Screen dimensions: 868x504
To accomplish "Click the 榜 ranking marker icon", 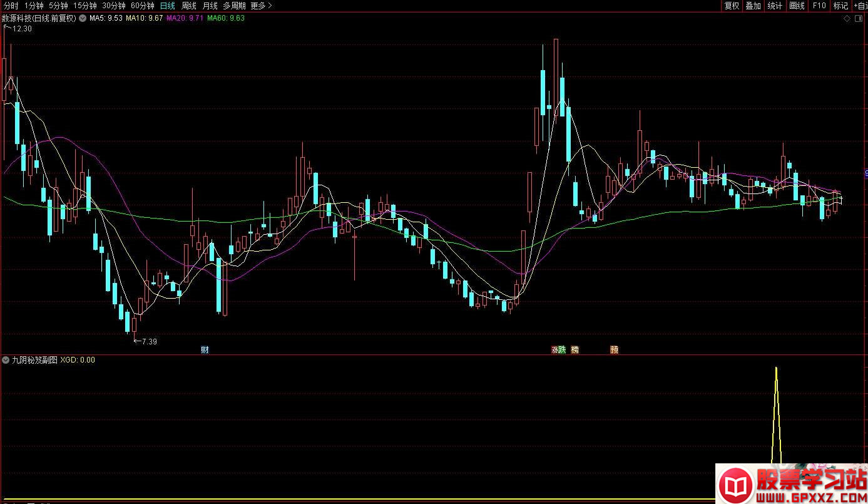I will click(x=575, y=350).
